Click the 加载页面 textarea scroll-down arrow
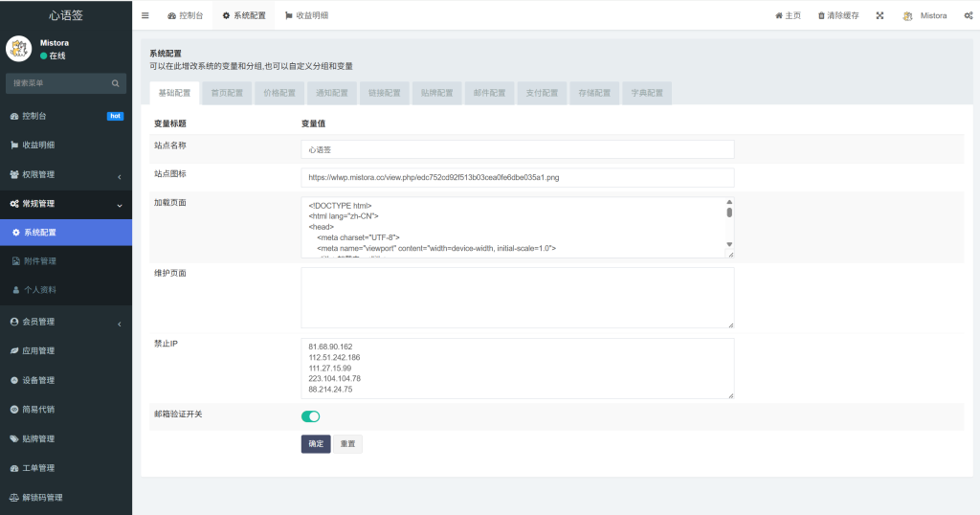 pyautogui.click(x=728, y=244)
